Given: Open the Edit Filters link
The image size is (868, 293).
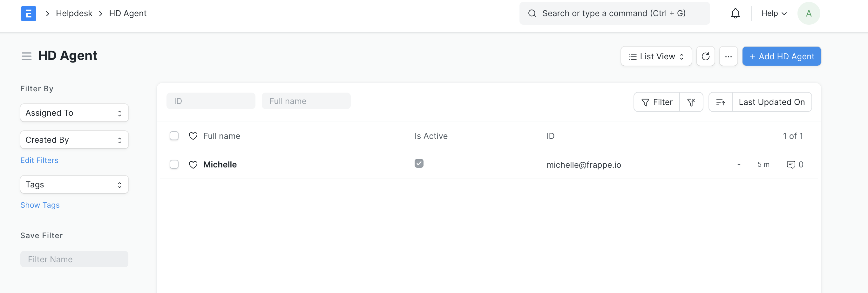Looking at the screenshot, I should tap(39, 160).
